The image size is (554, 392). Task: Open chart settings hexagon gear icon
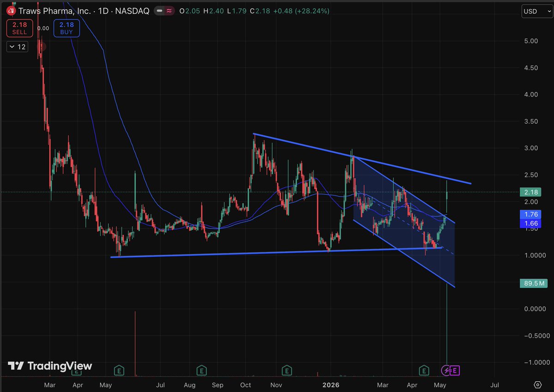[537, 385]
